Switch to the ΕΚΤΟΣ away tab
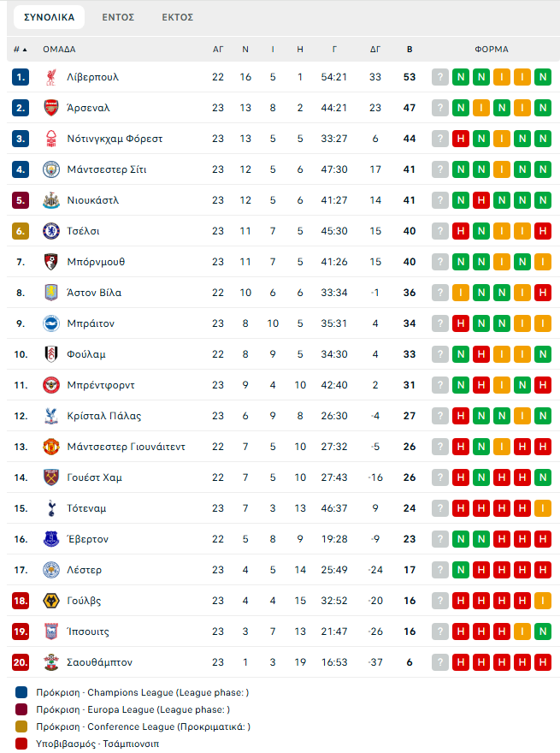 click(x=178, y=17)
